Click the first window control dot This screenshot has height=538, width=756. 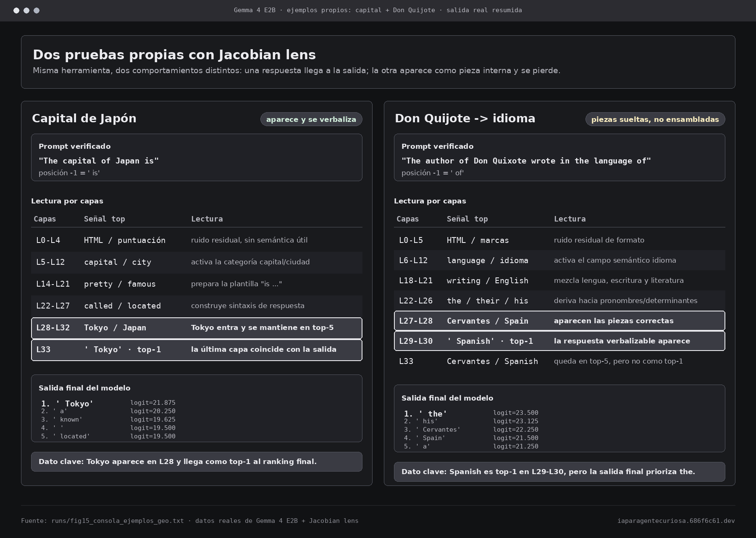(16, 11)
